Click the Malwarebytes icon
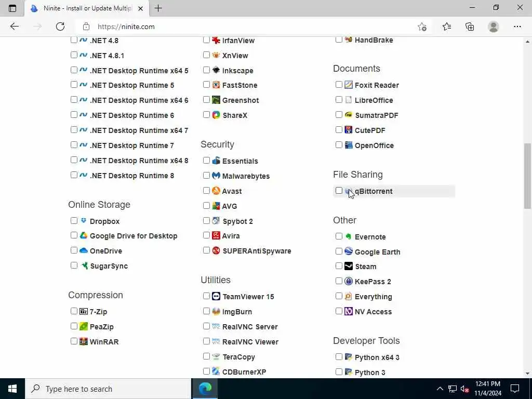 [x=216, y=176]
